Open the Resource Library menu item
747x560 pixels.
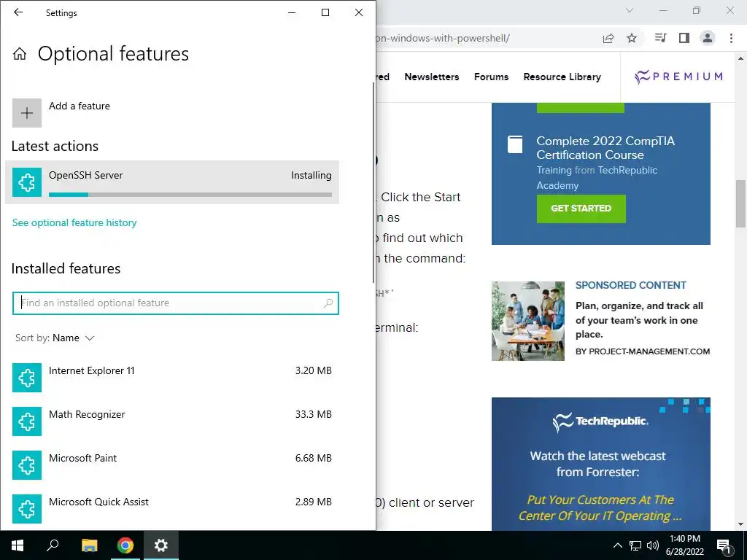point(562,77)
